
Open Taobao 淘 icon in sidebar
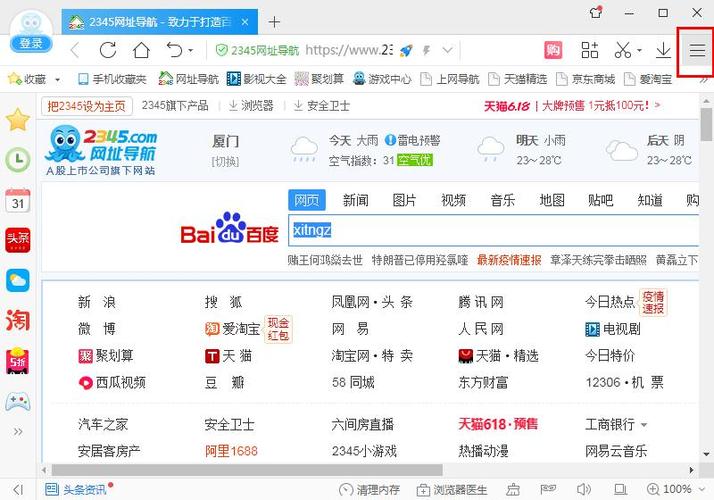coord(18,320)
